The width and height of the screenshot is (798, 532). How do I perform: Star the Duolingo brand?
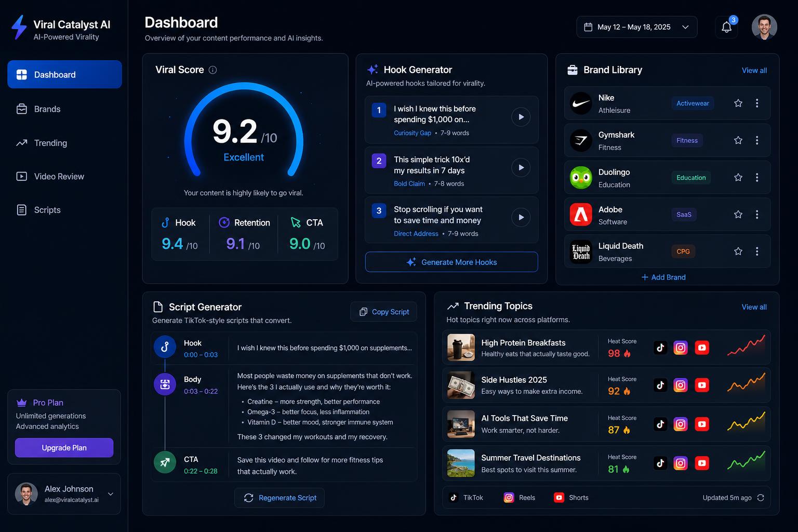click(738, 177)
